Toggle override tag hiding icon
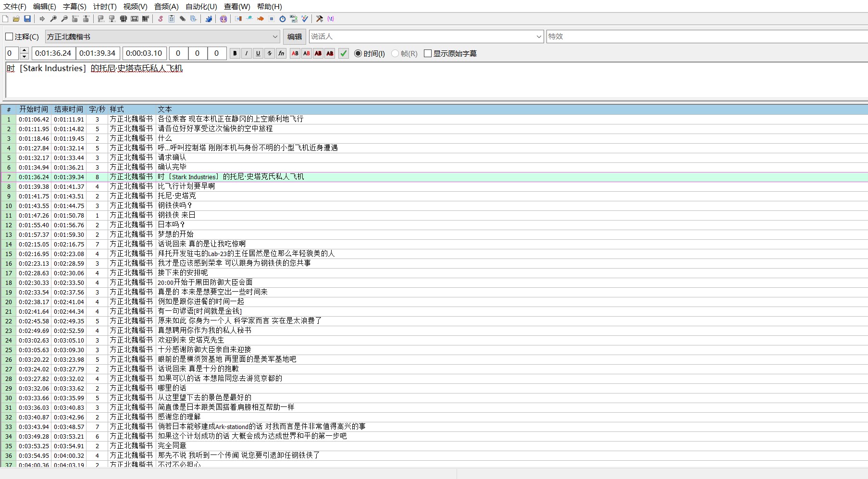The image size is (868, 479). pos(331,19)
